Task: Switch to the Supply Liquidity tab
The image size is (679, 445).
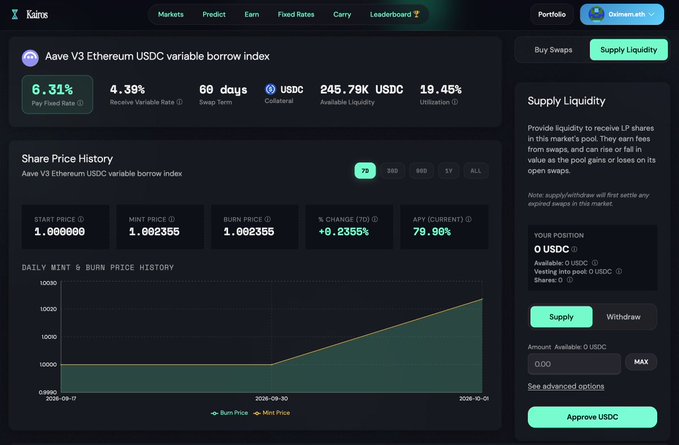Action: (628, 50)
